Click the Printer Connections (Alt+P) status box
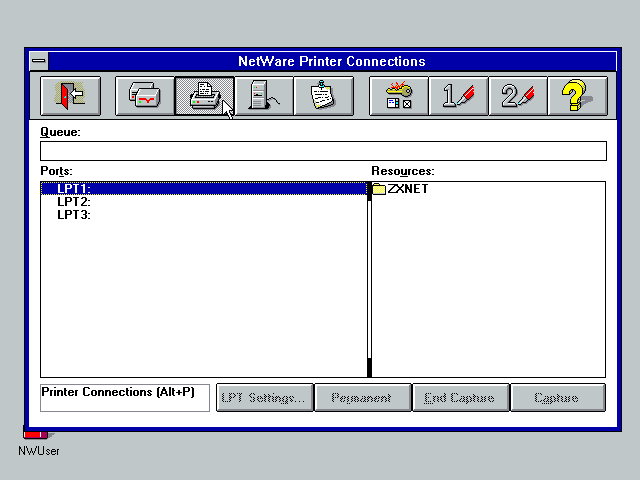The image size is (640, 480). point(125,398)
